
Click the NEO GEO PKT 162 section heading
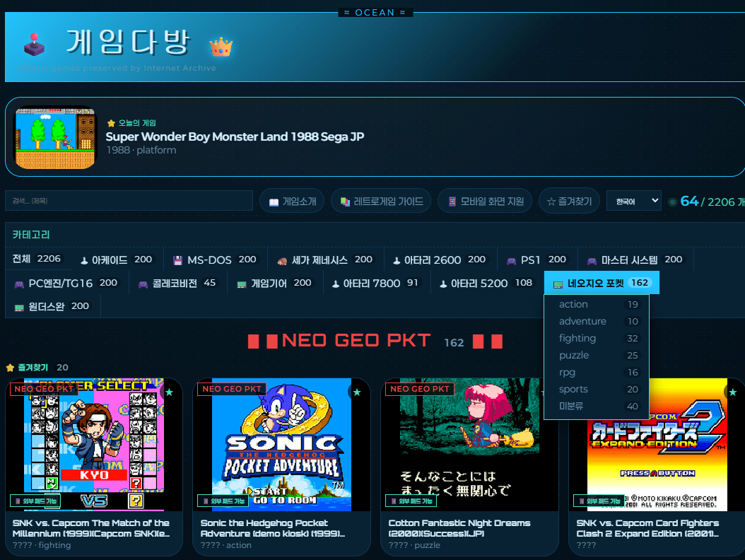pos(375,341)
